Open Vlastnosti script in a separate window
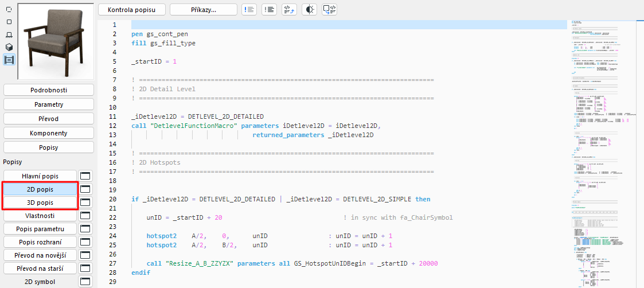Image resolution: width=644 pixels, height=288 pixels. click(85, 216)
